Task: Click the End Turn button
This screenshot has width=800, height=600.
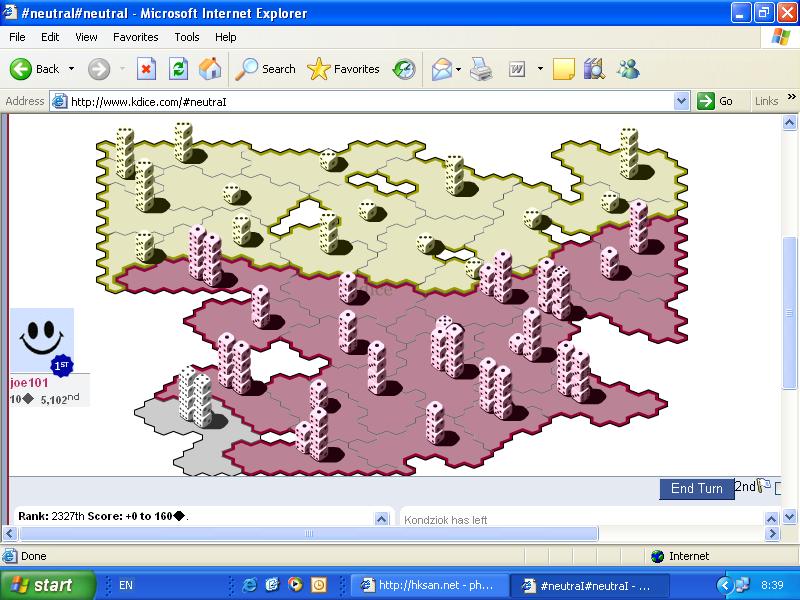Action: [x=696, y=489]
